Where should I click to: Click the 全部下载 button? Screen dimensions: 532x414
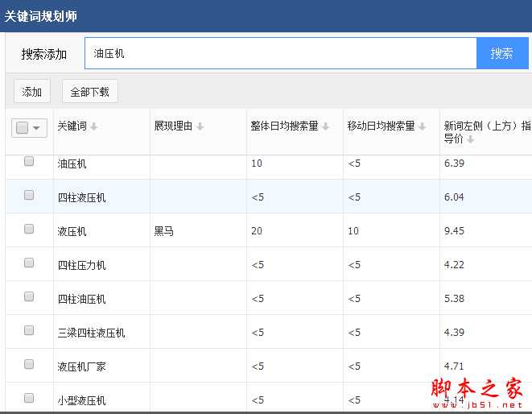pyautogui.click(x=90, y=92)
